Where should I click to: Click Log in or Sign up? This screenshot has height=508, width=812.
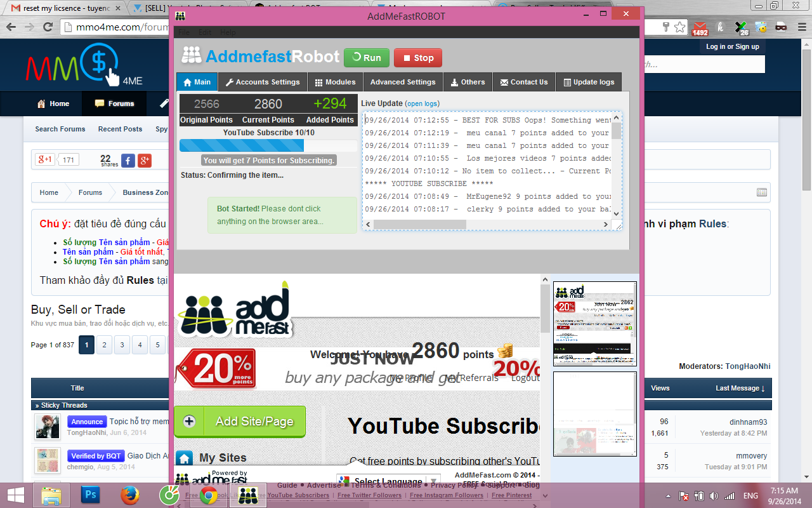point(733,46)
